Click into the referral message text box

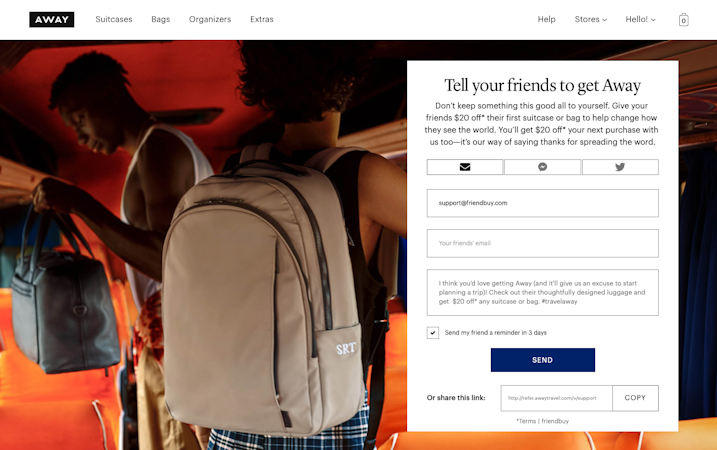(543, 293)
